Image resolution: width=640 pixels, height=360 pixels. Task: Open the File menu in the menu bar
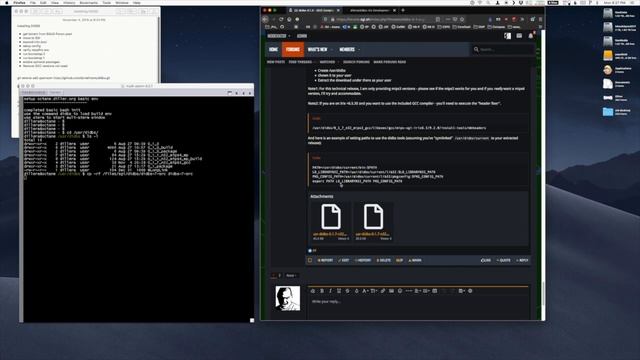(33, 2)
